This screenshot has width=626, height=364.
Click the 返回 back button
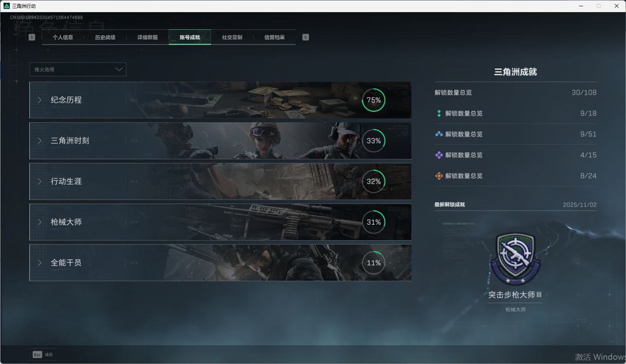tap(49, 354)
